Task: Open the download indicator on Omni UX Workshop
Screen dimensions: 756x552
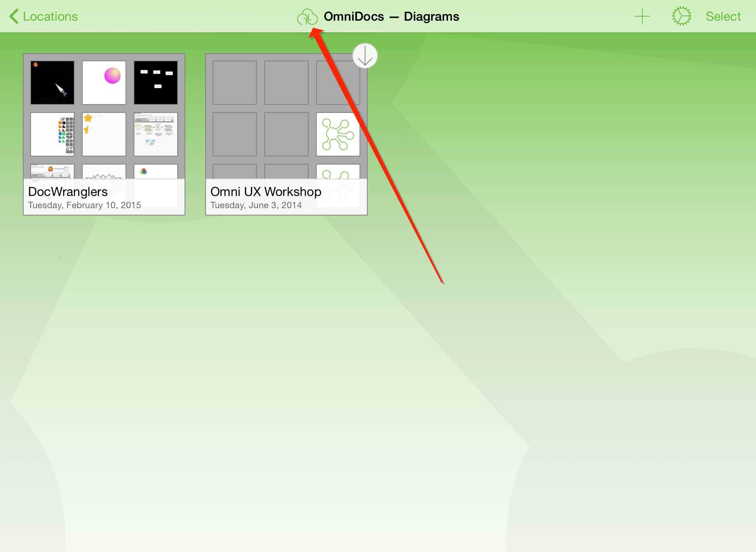Action: 365,55
